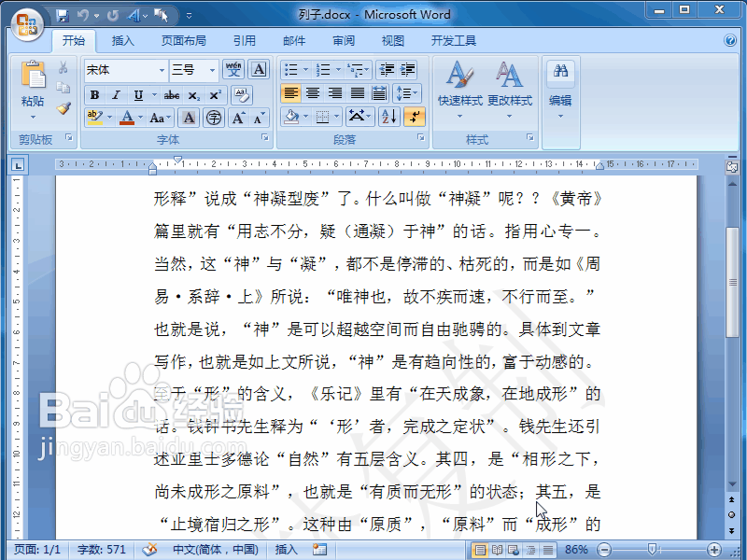Image resolution: width=747 pixels, height=560 pixels.
Task: Customize quick access toolbar dropdown
Action: coord(190,16)
